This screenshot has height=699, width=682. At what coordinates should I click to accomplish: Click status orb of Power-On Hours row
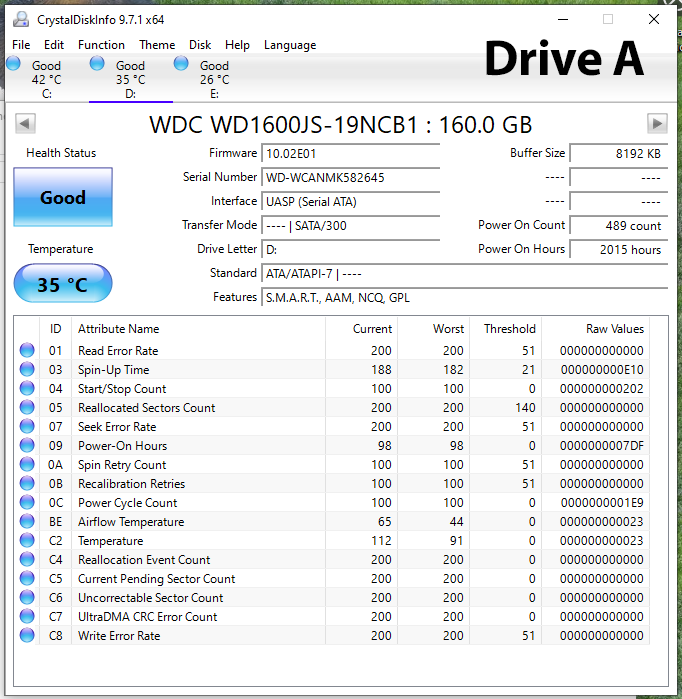tap(27, 445)
